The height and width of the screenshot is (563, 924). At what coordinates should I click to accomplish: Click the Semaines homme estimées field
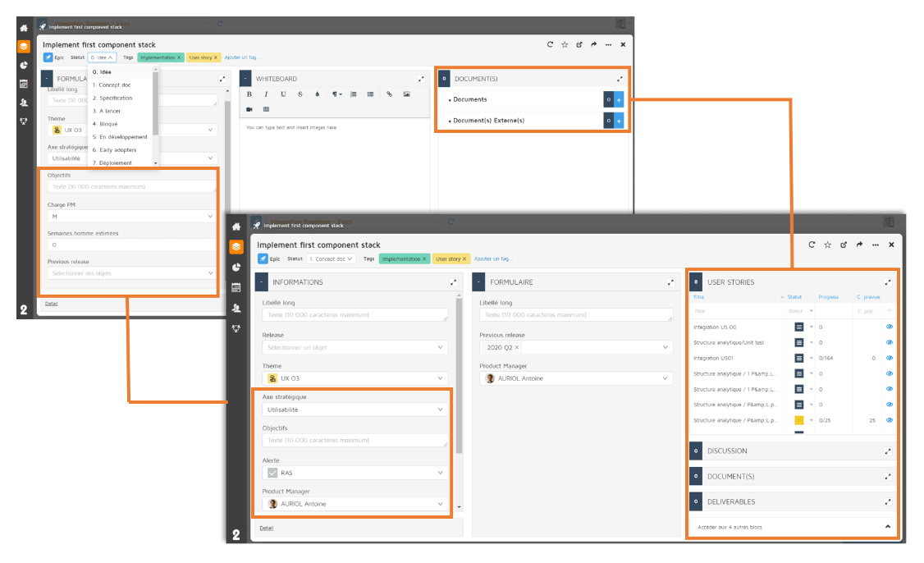(131, 245)
